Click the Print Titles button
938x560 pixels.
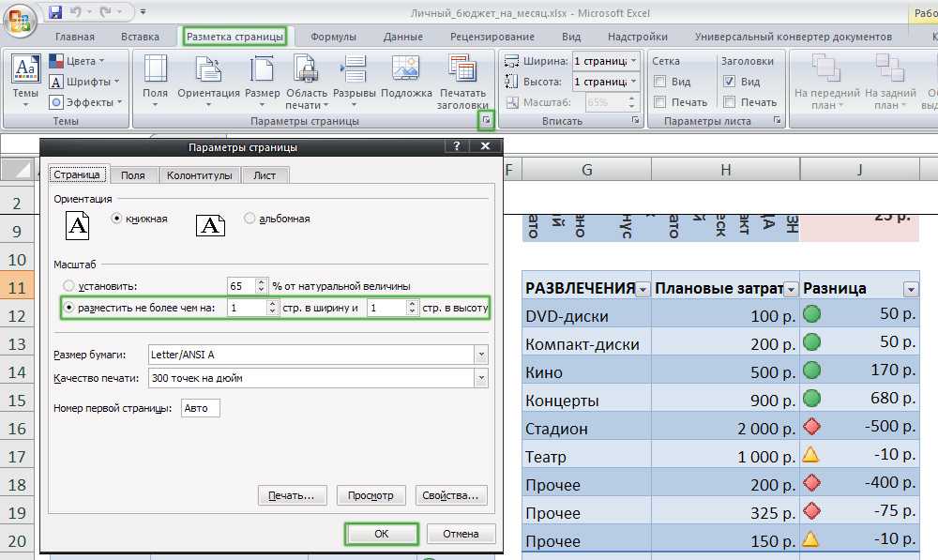coord(462,82)
